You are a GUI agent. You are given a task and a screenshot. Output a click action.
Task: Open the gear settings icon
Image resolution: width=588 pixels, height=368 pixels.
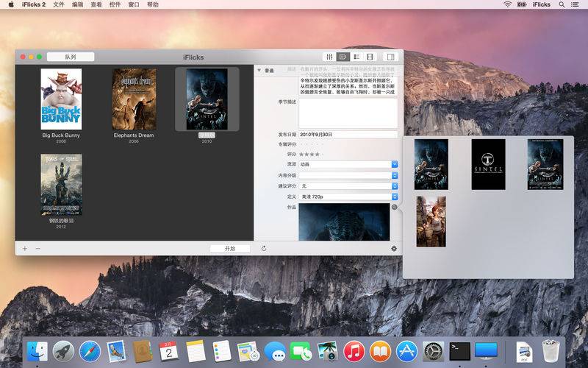pos(394,249)
